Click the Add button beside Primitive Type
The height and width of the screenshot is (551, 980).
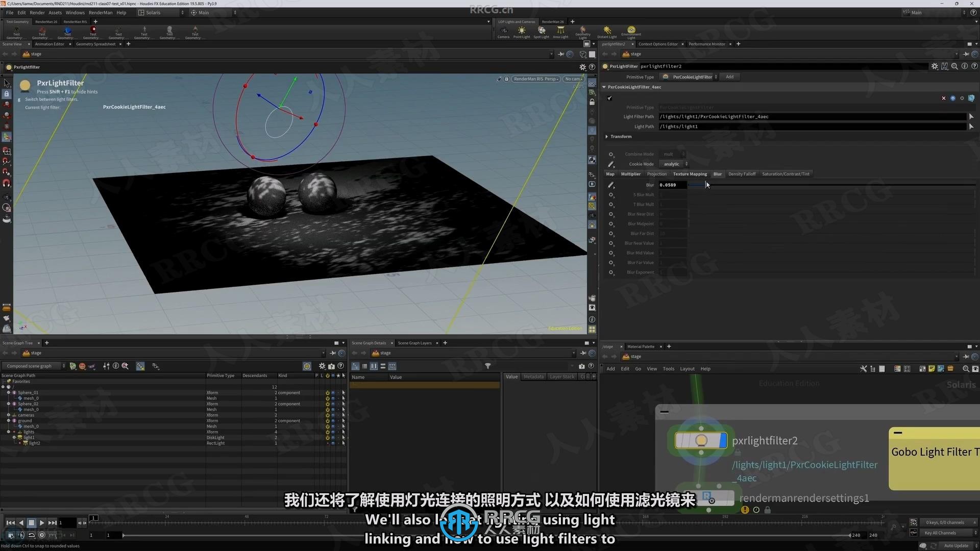pos(730,77)
